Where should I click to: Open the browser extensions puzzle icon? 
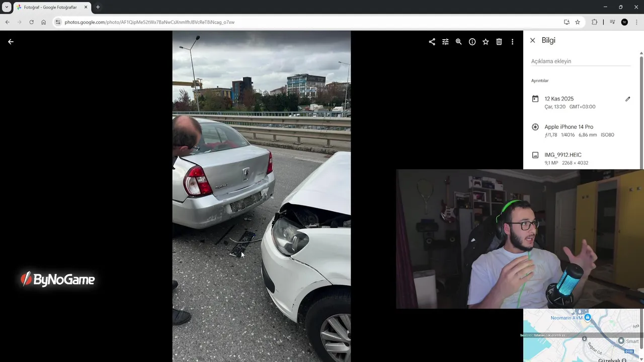594,22
